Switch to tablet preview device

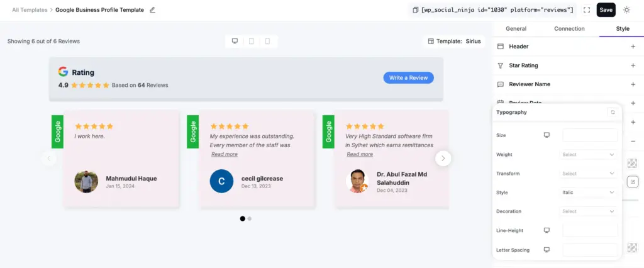[x=252, y=41]
